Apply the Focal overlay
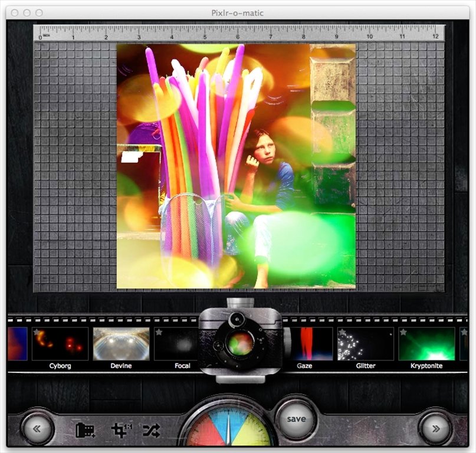This screenshot has width=476, height=453. [177, 344]
